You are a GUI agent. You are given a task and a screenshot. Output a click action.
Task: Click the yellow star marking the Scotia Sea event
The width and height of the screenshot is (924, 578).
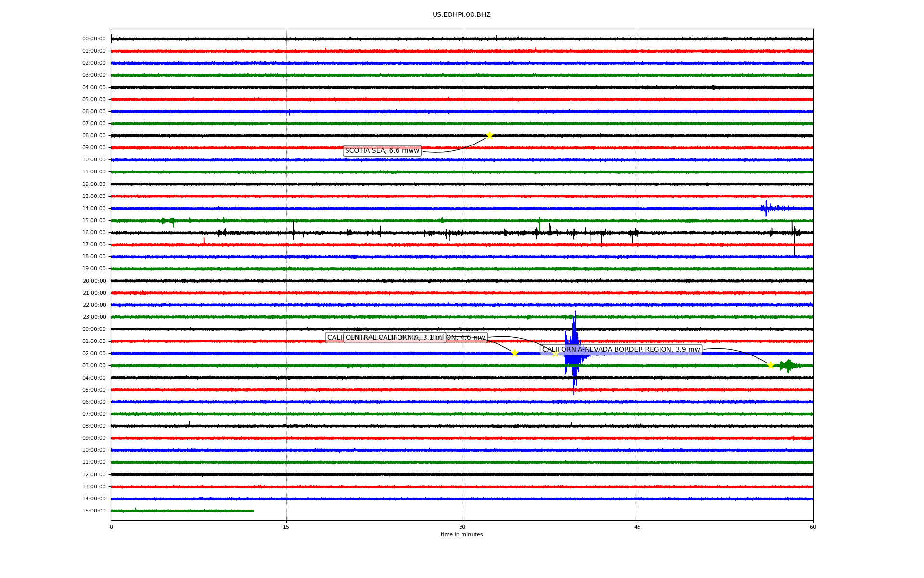[x=489, y=135]
